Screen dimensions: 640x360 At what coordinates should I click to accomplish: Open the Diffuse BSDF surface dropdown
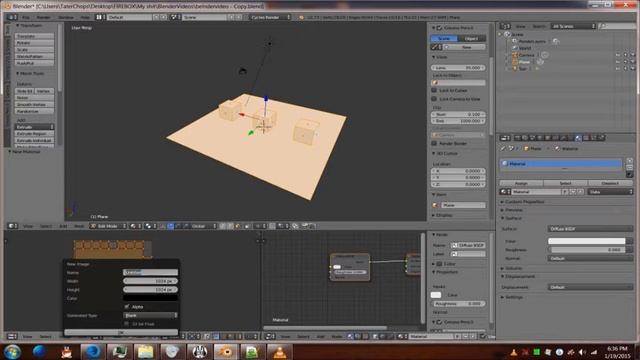pos(590,229)
